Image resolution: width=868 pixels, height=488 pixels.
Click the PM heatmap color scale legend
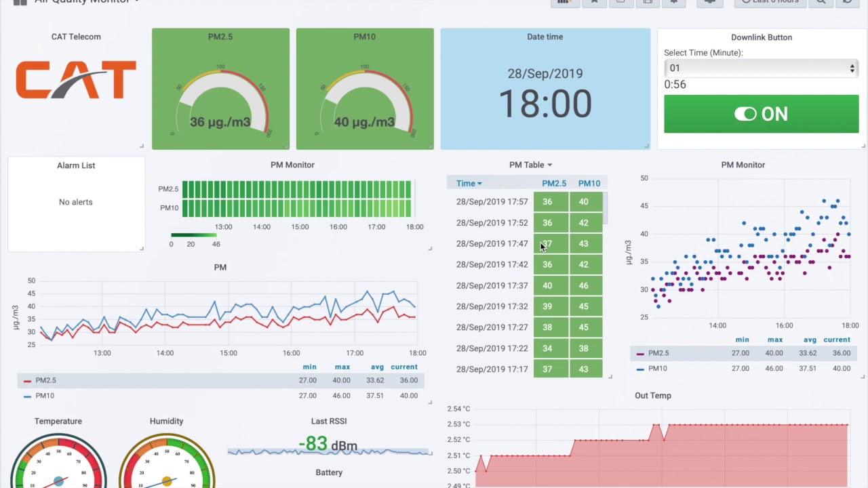[x=194, y=235]
